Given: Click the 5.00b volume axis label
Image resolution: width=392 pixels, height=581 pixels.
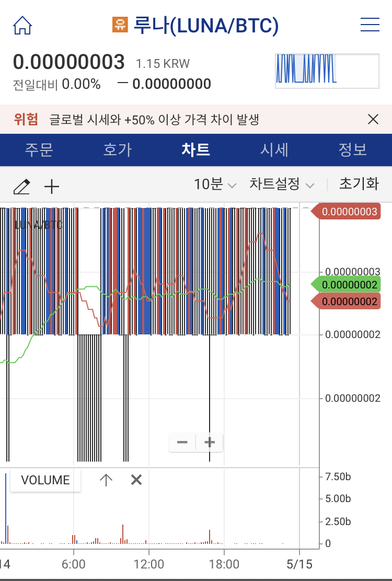Looking at the screenshot, I should 338,499.
